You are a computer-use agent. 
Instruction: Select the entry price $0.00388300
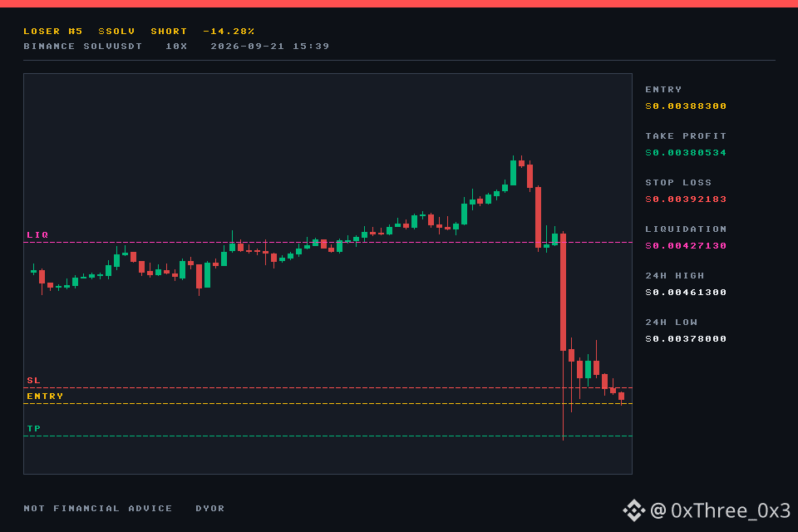pyautogui.click(x=686, y=106)
